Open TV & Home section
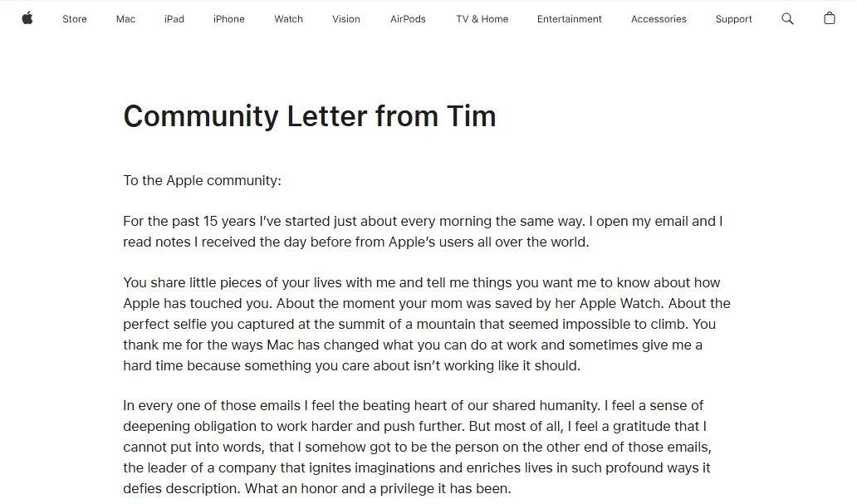This screenshot has width=857, height=504. 482,19
